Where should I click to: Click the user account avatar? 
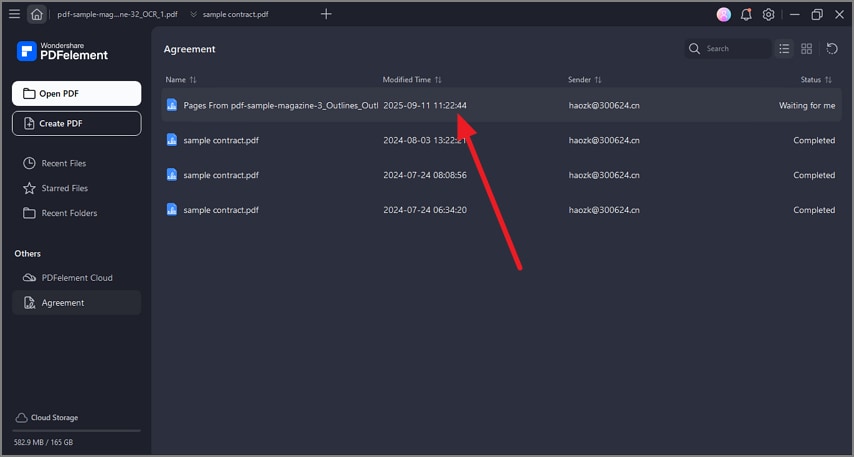coord(724,14)
